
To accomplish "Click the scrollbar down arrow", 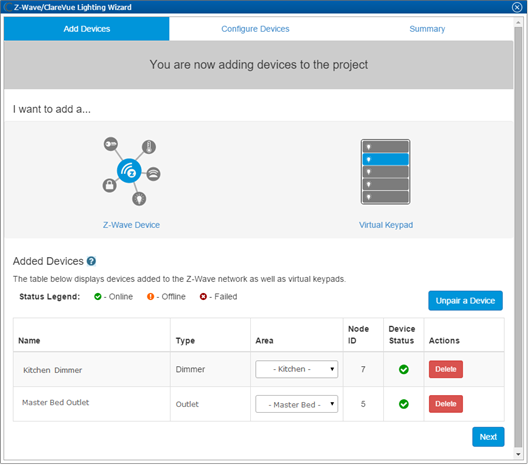I will click(518, 454).
